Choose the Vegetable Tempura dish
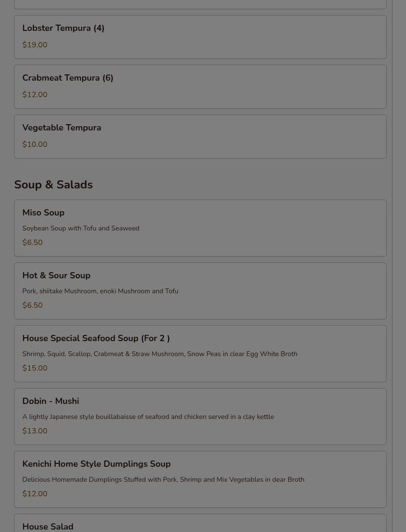The width and height of the screenshot is (406, 532). point(200,136)
